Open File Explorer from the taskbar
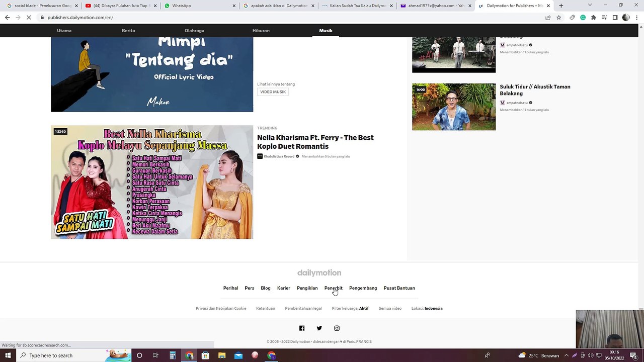This screenshot has width=644, height=362. [222, 355]
